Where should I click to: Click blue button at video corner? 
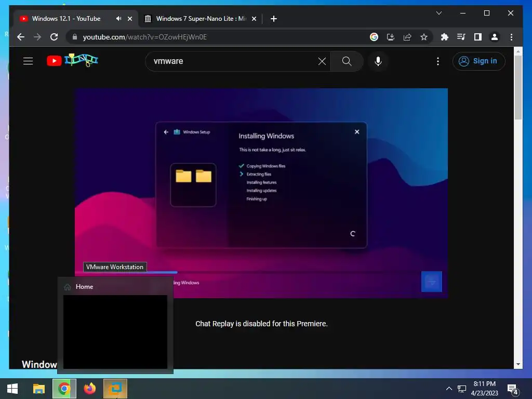(x=431, y=281)
